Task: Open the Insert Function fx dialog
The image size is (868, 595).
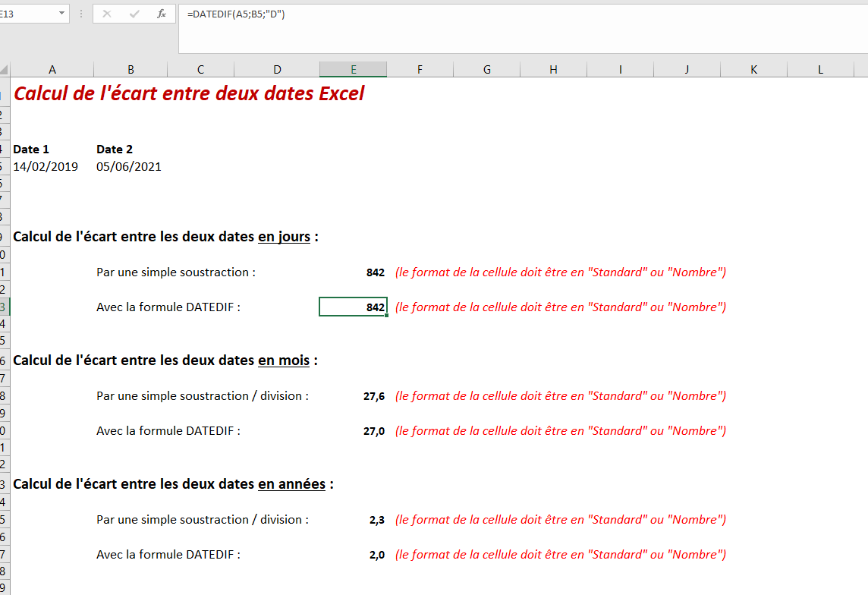Action: coord(161,14)
